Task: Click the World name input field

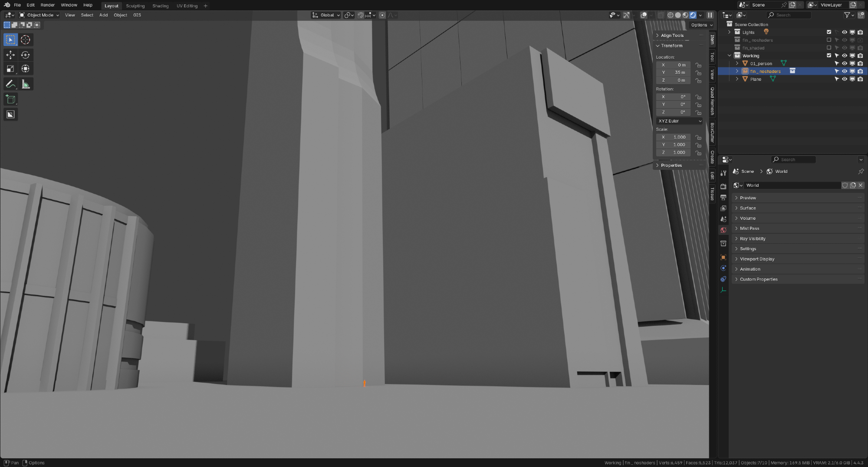Action: (x=792, y=185)
